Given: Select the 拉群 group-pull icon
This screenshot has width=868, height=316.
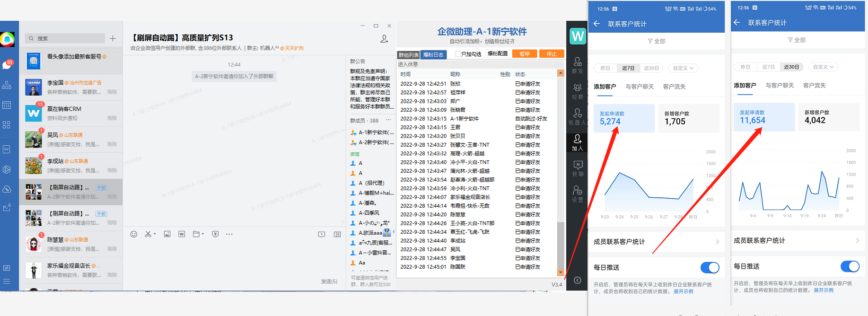Looking at the screenshot, I should pyautogui.click(x=577, y=91).
